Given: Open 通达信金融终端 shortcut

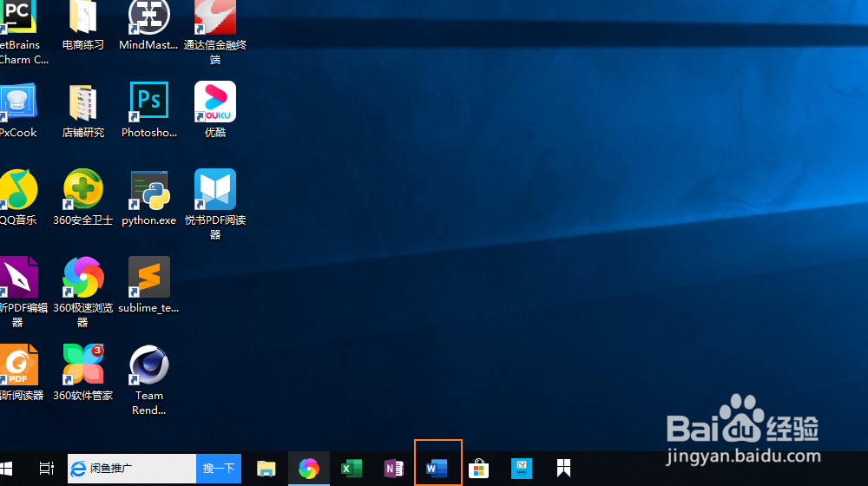Looking at the screenshot, I should point(214,17).
